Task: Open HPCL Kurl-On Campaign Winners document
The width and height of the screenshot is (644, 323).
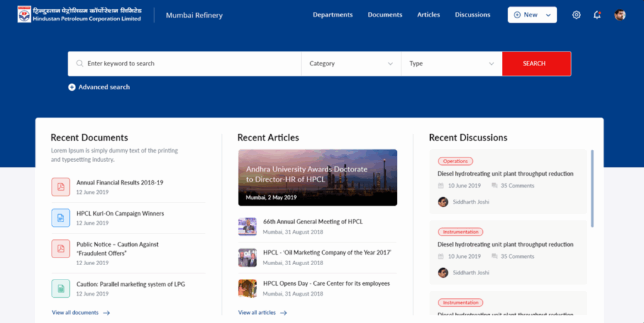Action: (120, 213)
